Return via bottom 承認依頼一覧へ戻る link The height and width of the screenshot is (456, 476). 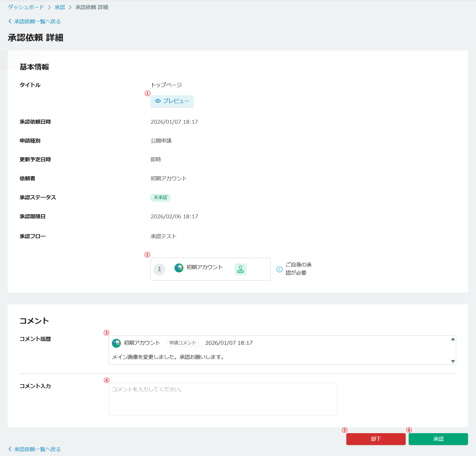click(x=37, y=449)
